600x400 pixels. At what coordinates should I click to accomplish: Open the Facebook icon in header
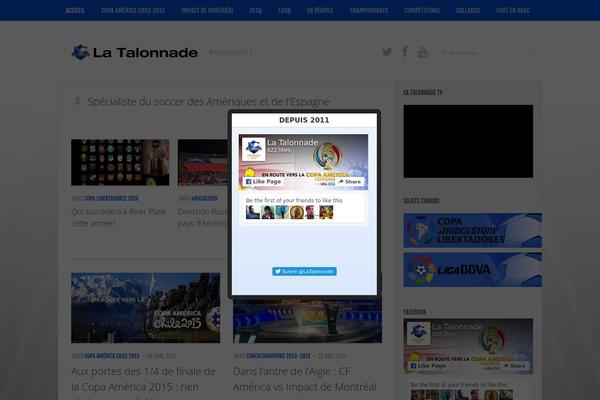point(405,52)
